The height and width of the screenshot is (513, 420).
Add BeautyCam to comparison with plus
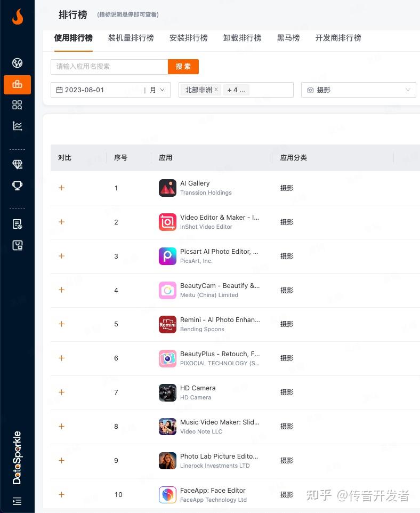[x=61, y=290]
